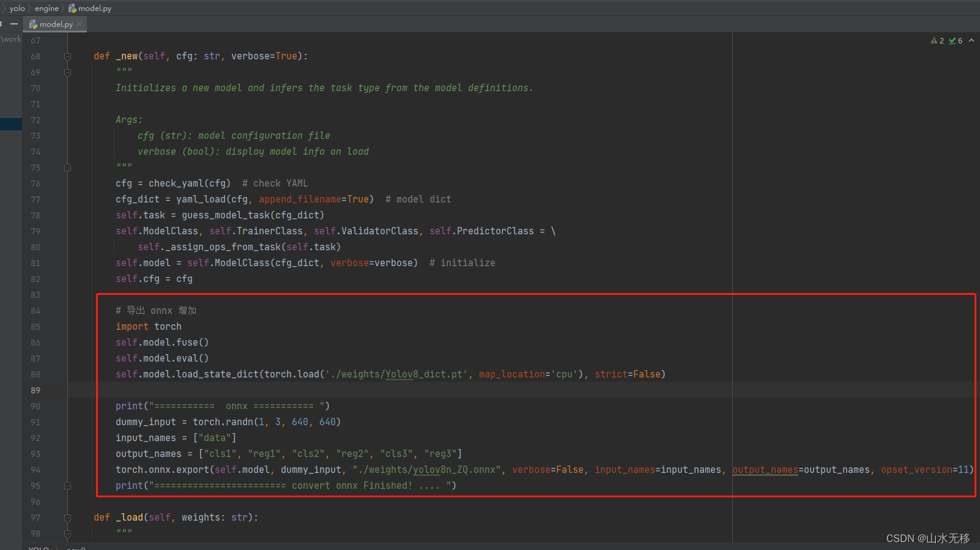The width and height of the screenshot is (980, 550).
Task: Click the '# check YAML' comment
Action: pos(275,184)
